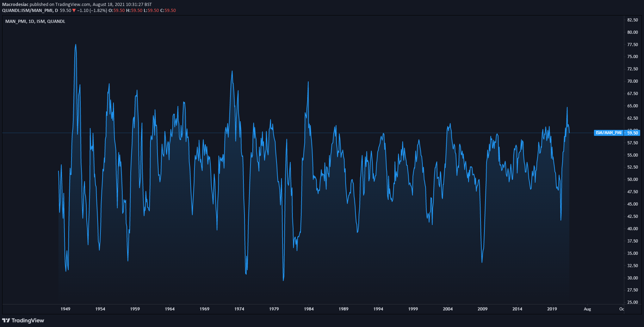The width and height of the screenshot is (644, 327).
Task: Click the 1994 time axis label
Action: [378, 309]
